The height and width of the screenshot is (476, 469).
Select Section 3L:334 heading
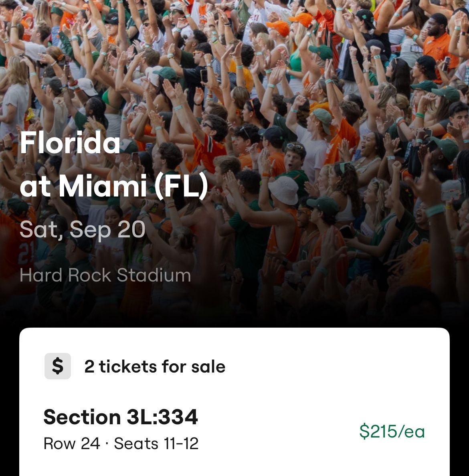pyautogui.click(x=120, y=417)
